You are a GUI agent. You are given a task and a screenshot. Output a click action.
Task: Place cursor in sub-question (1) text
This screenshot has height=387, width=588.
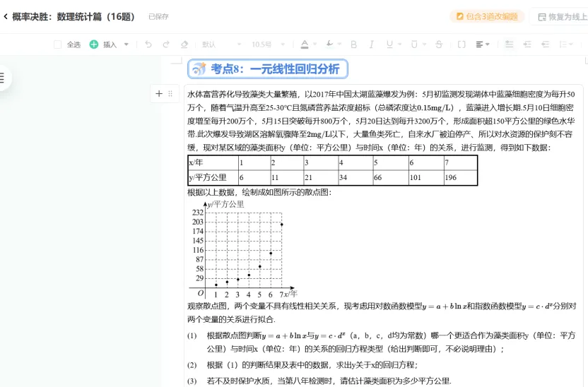[x=391, y=342]
